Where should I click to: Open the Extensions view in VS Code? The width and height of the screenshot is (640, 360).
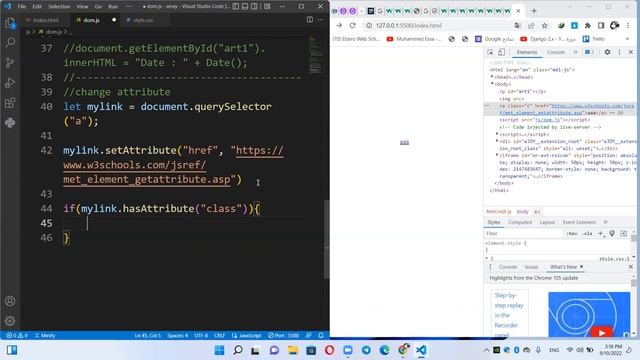point(10,102)
